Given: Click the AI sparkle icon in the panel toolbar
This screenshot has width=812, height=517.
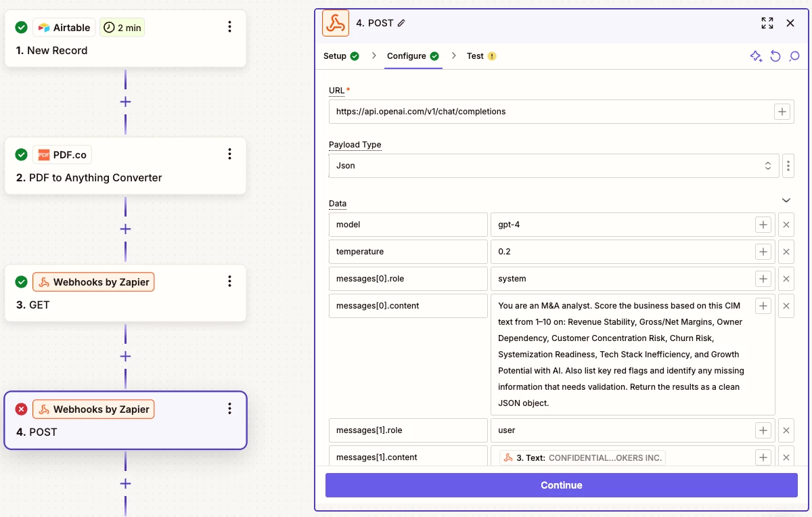Looking at the screenshot, I should pyautogui.click(x=757, y=56).
